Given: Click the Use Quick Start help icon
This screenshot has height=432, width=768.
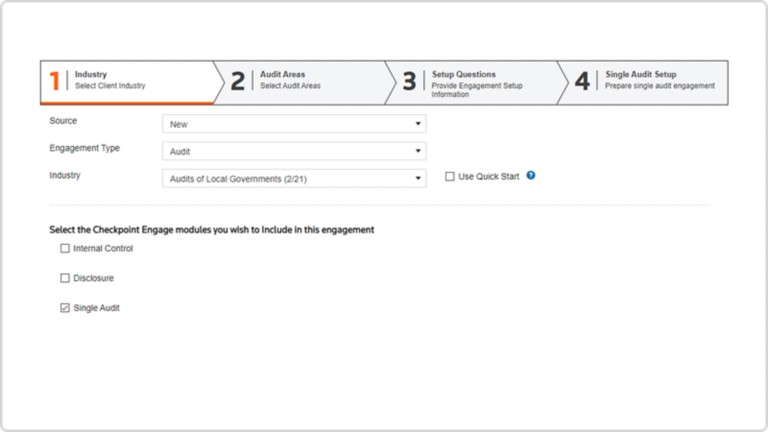Looking at the screenshot, I should [531, 175].
